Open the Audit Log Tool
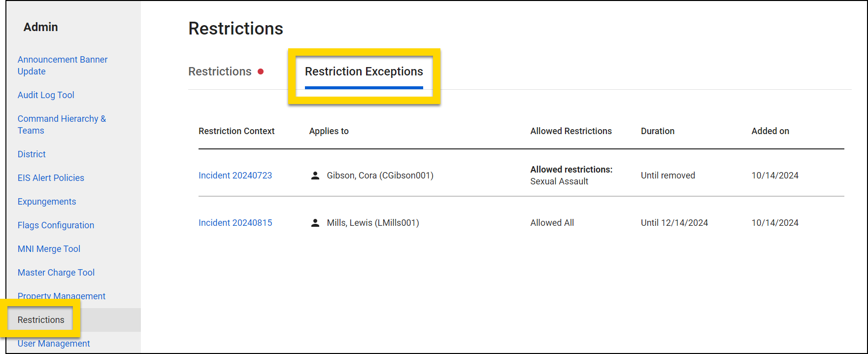Screen dimensions: 868x354 [46, 95]
